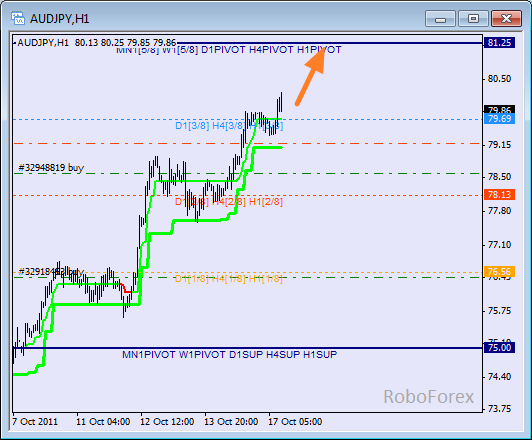Click the MN1PIVOT W1PIVOT D1SUP level label
Image resolution: width=532 pixels, height=440 pixels.
(x=229, y=355)
